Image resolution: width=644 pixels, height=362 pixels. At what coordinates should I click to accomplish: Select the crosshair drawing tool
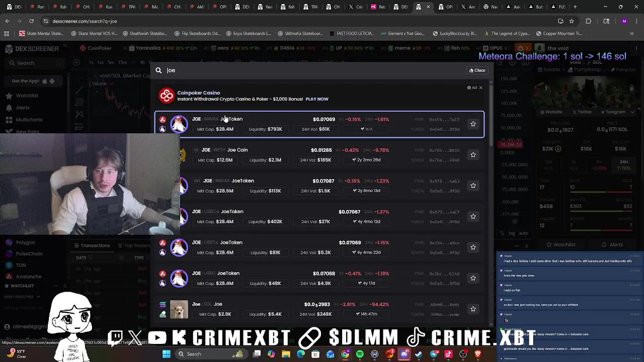[x=79, y=79]
